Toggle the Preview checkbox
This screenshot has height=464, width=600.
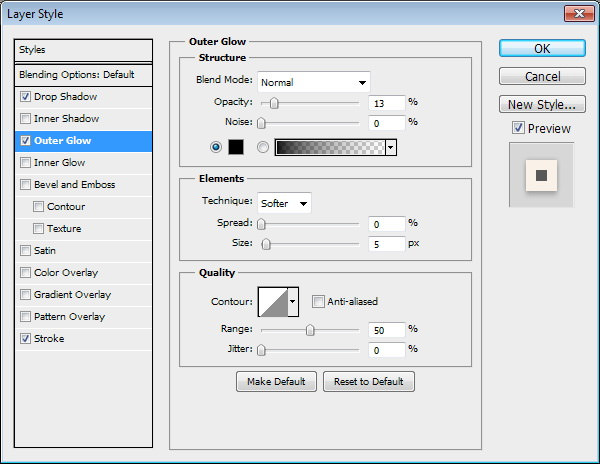518,128
